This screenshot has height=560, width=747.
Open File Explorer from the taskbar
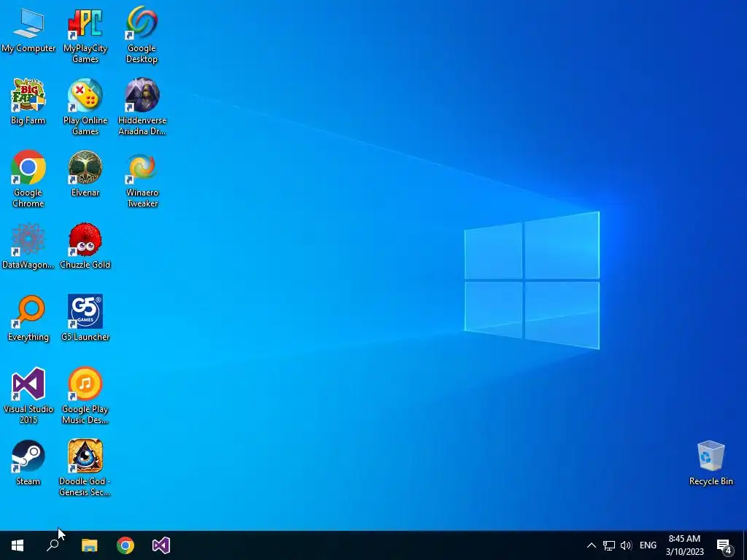coord(89,545)
